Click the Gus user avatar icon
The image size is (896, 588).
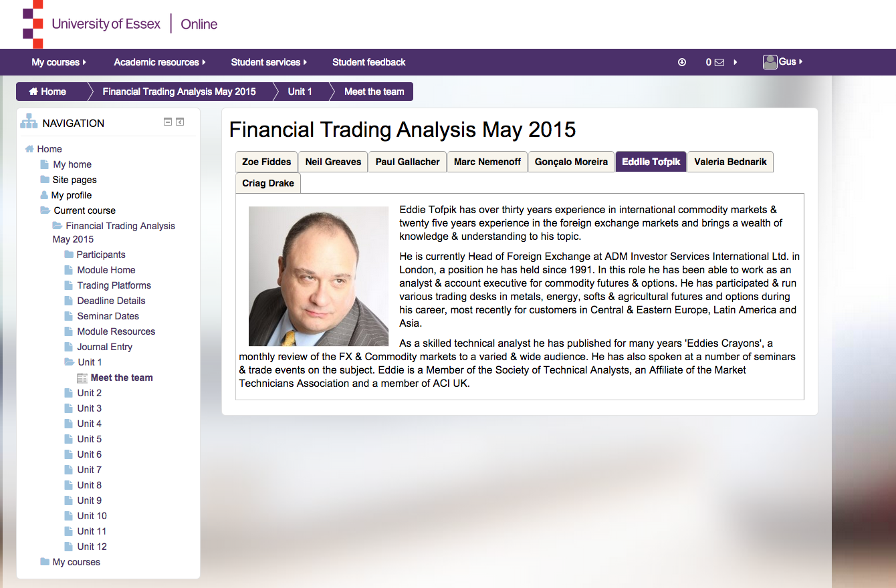tap(770, 62)
